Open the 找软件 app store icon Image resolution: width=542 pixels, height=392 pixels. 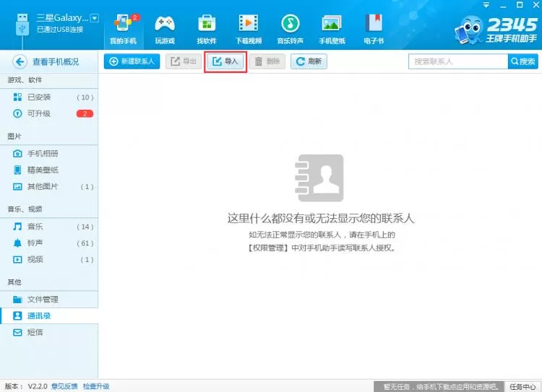coord(207,24)
